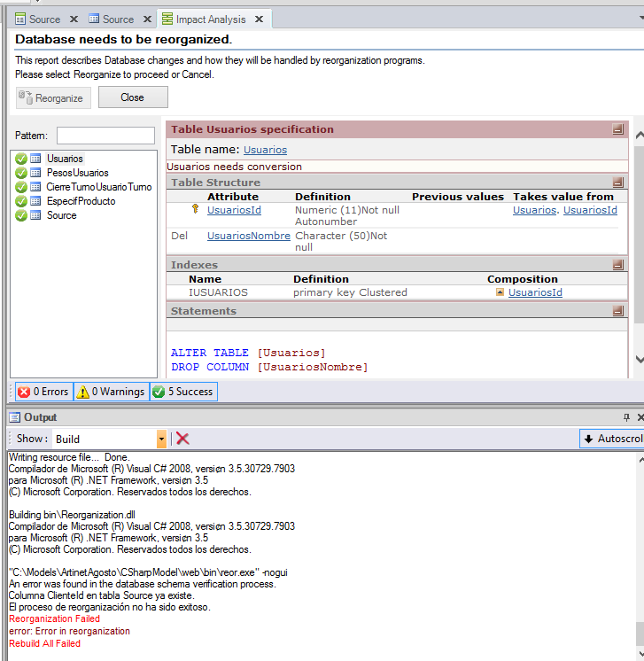
Task: Close the second Source tab
Action: tap(147, 19)
